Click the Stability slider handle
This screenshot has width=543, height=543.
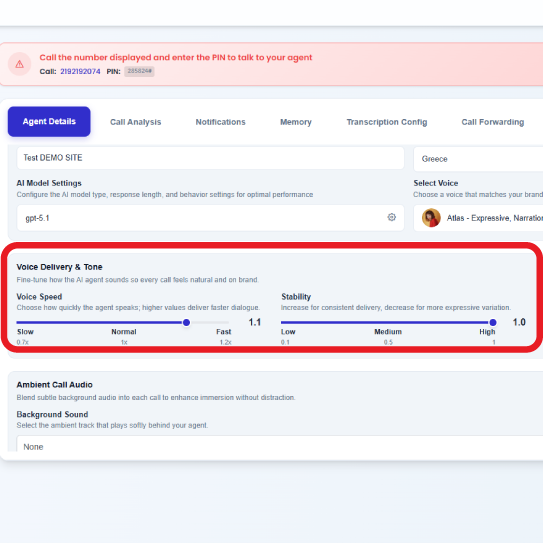(x=492, y=322)
